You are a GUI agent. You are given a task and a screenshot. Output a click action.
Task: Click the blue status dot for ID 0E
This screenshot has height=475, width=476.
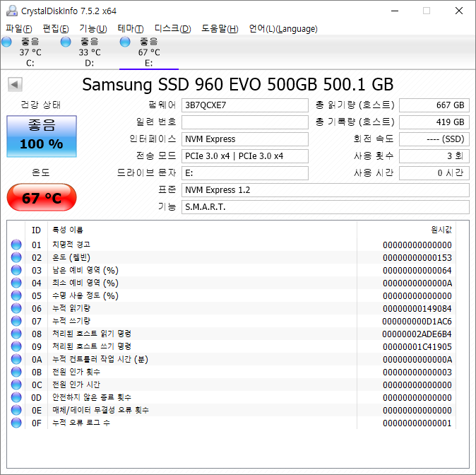click(x=16, y=410)
